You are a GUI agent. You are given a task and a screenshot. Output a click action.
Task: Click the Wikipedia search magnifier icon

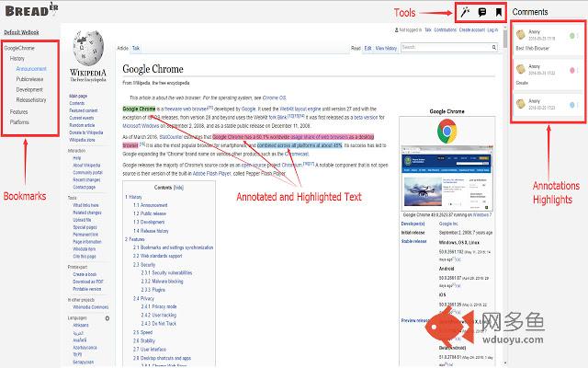coord(494,47)
